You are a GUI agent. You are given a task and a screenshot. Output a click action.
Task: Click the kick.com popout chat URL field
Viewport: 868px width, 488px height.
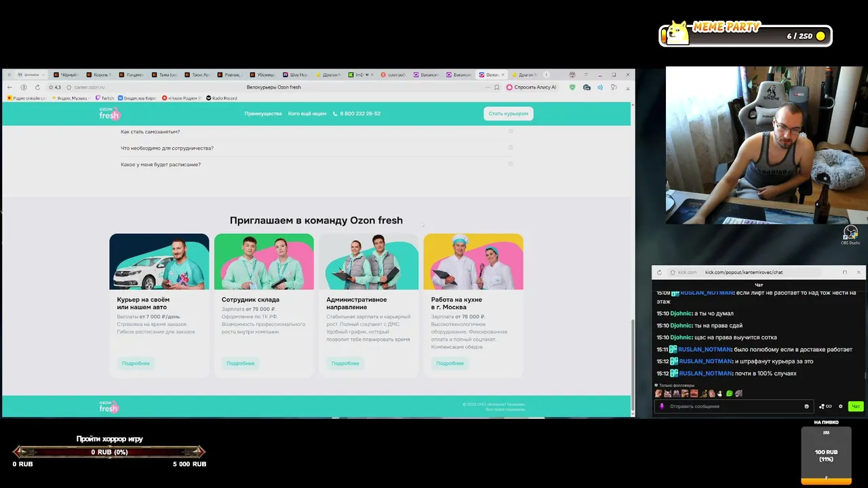coord(744,272)
